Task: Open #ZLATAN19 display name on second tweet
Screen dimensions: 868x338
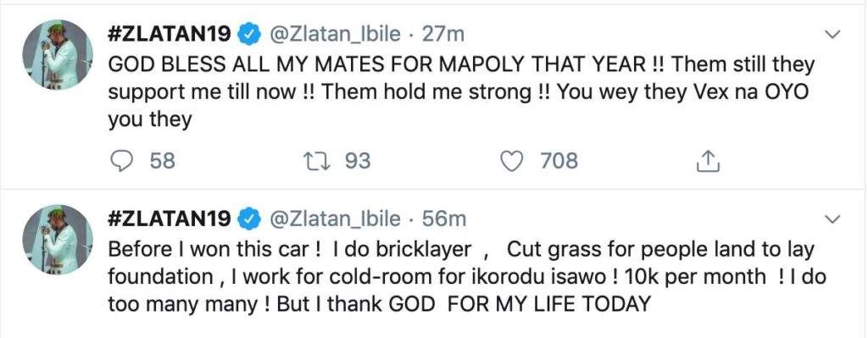Action: [170, 219]
